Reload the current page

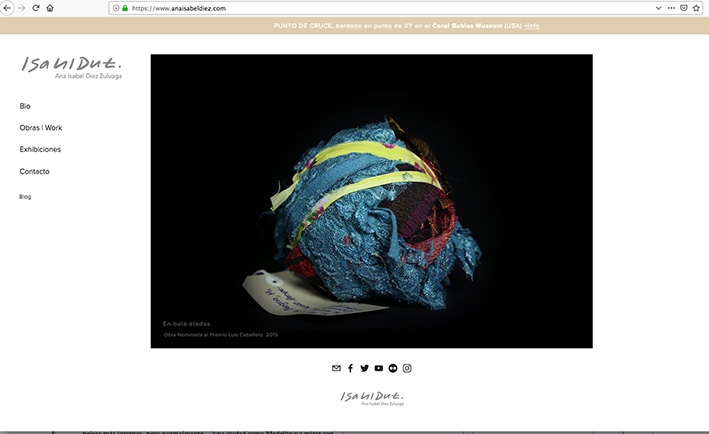(36, 8)
